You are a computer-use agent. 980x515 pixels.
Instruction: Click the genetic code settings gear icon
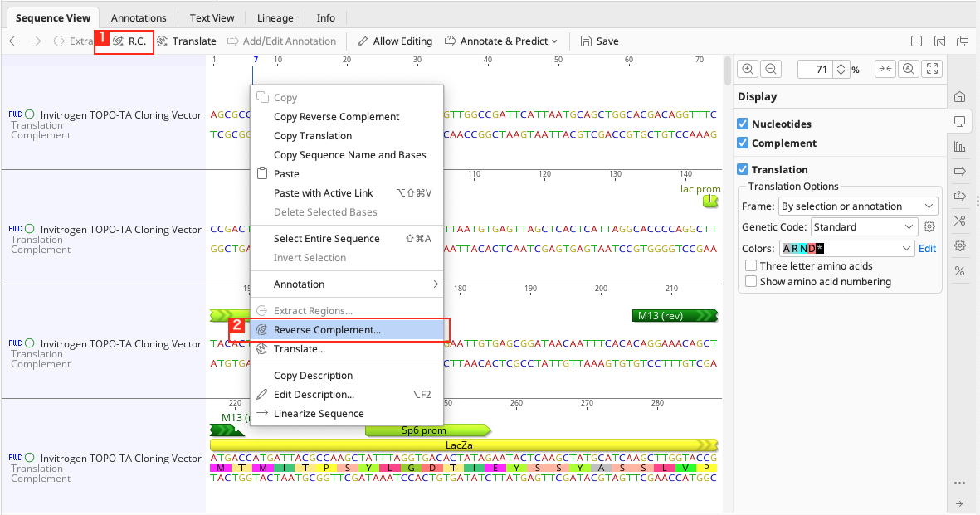929,226
